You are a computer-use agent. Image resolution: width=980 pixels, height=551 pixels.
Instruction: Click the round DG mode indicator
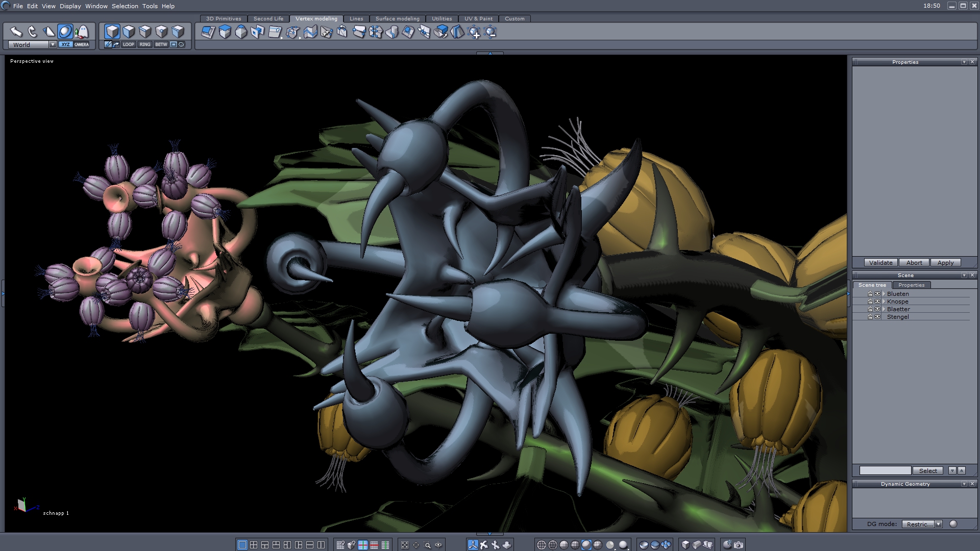click(953, 524)
